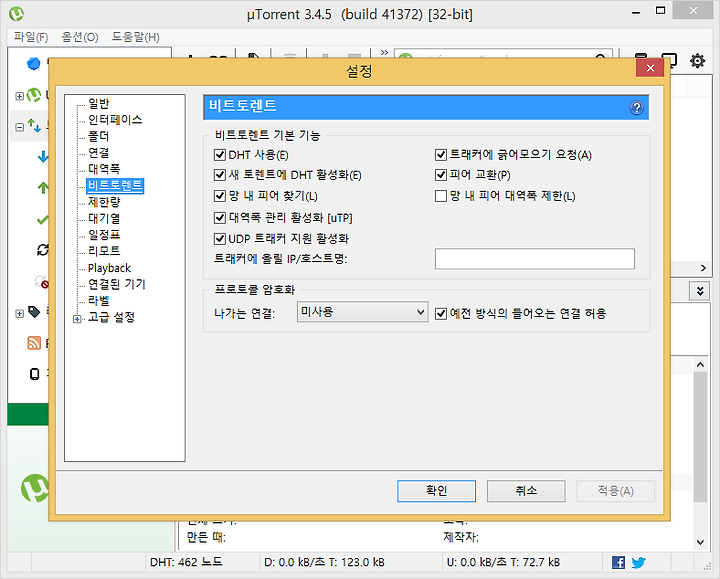This screenshot has width=720, height=579.
Task: Click the horizontal scroll right arrow in torrent list
Action: [x=703, y=268]
